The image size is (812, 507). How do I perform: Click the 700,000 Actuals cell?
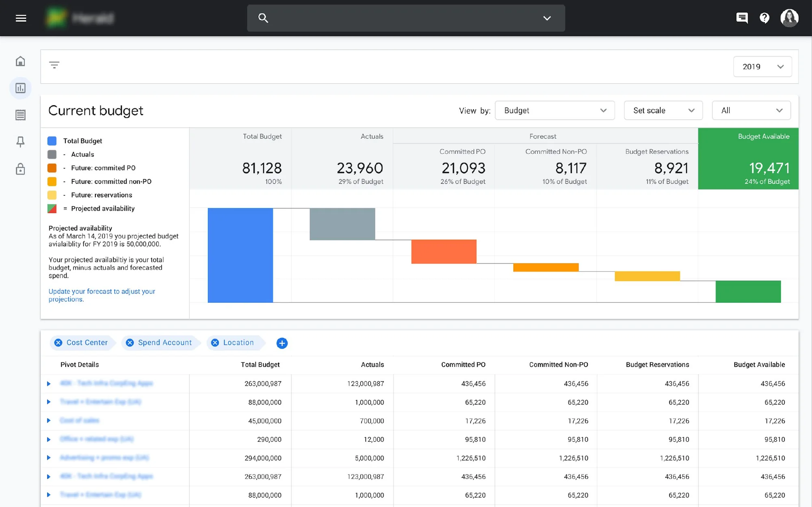click(x=372, y=421)
